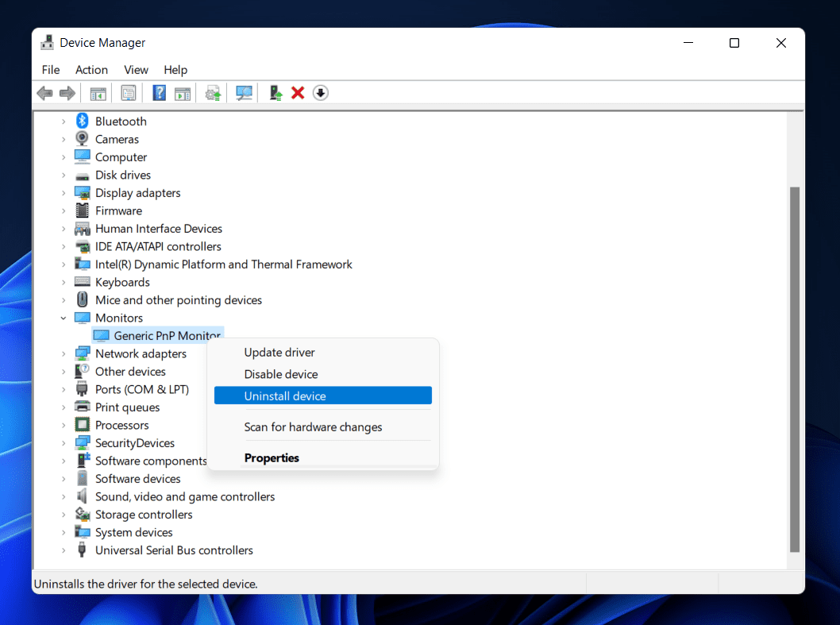This screenshot has height=625, width=840.
Task: Open the Action menu
Action: (91, 70)
